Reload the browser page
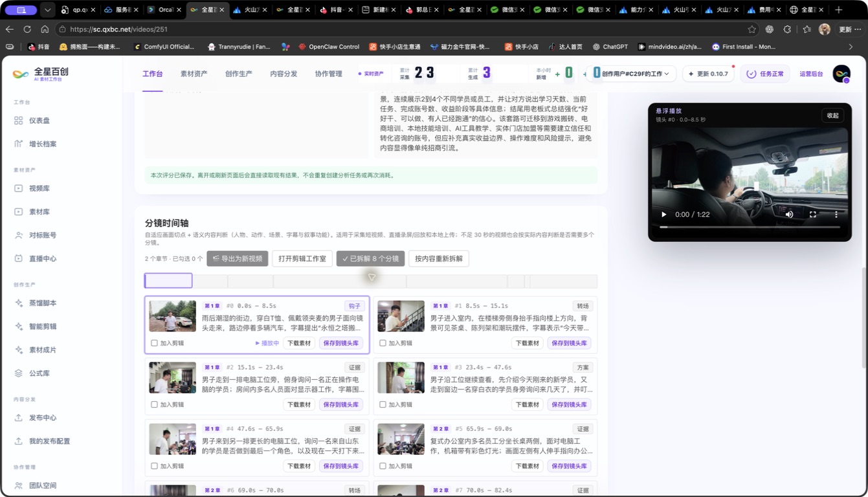Viewport: 868px width, 497px height. click(27, 29)
